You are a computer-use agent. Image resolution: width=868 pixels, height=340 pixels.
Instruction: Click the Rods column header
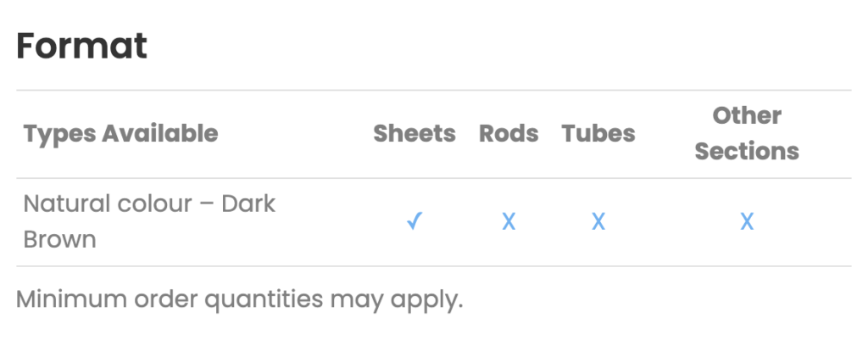(x=509, y=133)
